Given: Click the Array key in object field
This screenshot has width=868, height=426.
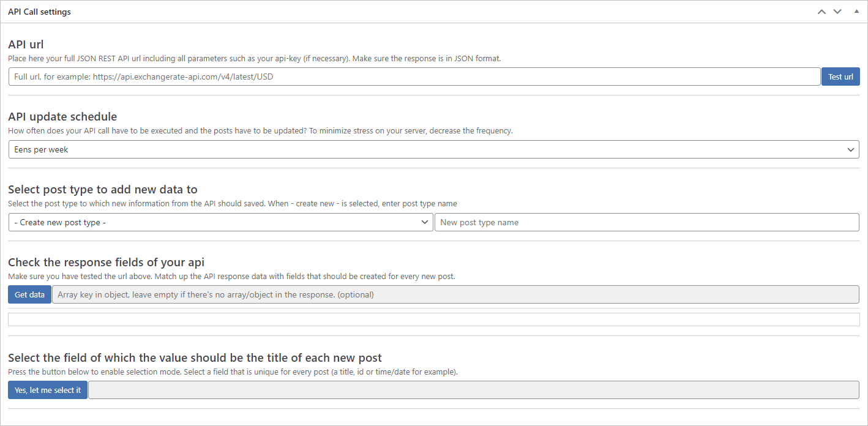Looking at the screenshot, I should (455, 294).
